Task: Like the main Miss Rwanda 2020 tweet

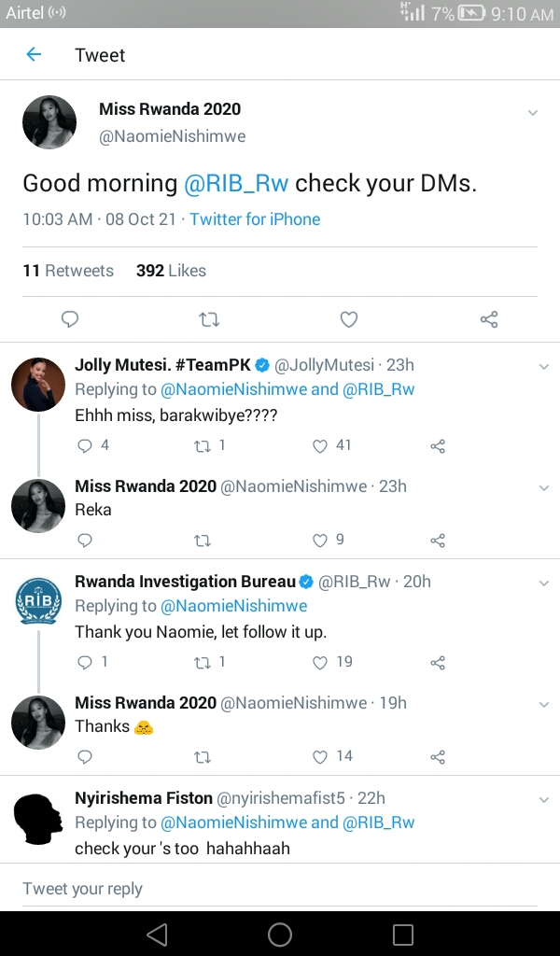Action: click(x=349, y=320)
